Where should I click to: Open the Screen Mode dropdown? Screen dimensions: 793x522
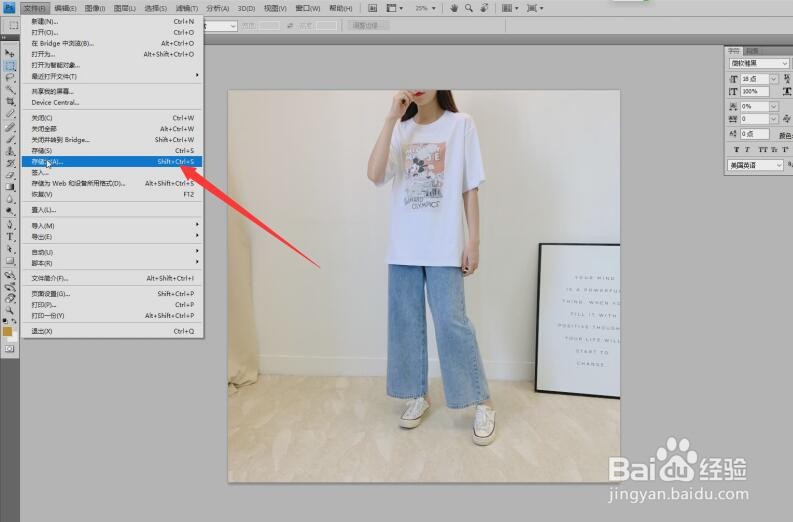(535, 8)
